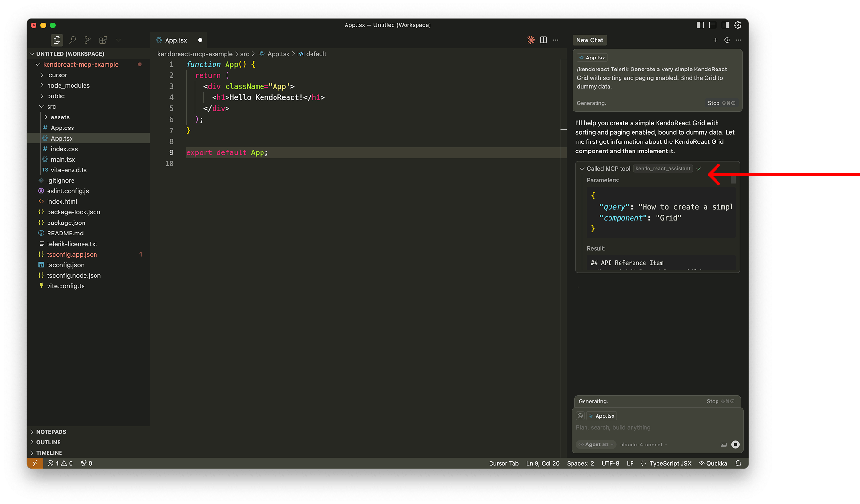Select the Source Control icon
The image size is (860, 504).
pos(87,40)
